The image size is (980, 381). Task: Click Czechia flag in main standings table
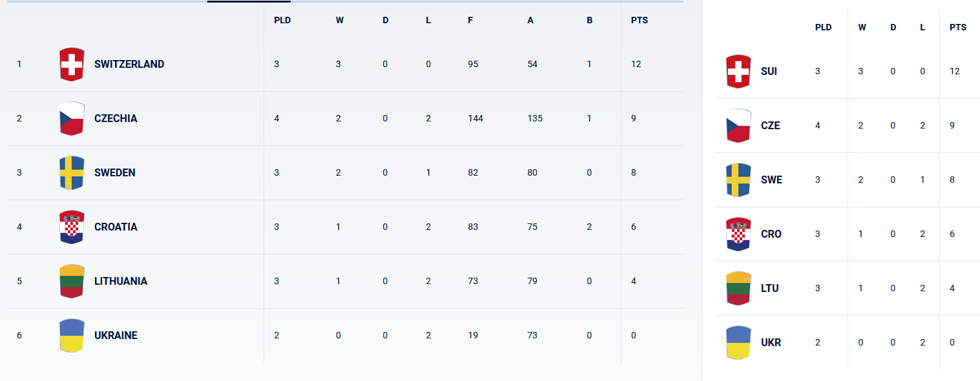pos(72,119)
